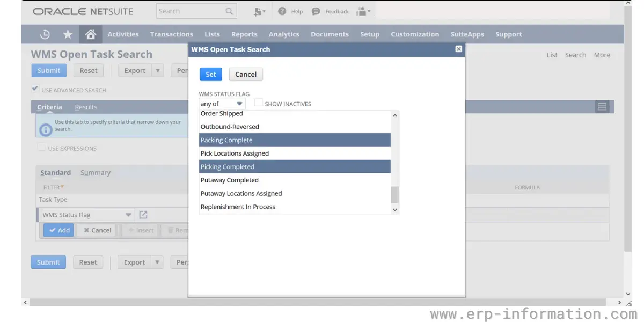644x322 pixels.
Task: Toggle the Use Expressions checkbox
Action: (x=41, y=148)
